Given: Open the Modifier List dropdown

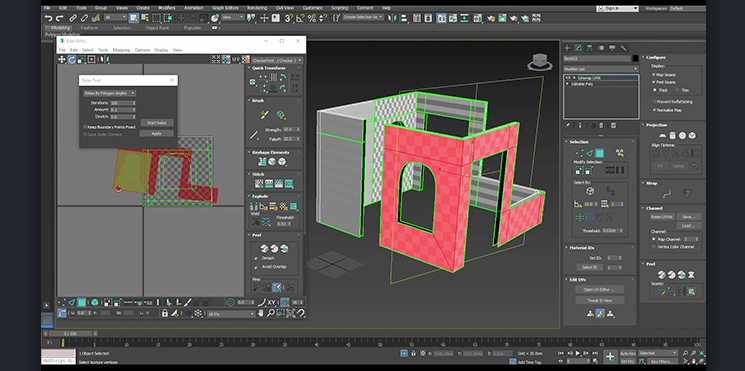Looking at the screenshot, I should click(601, 69).
